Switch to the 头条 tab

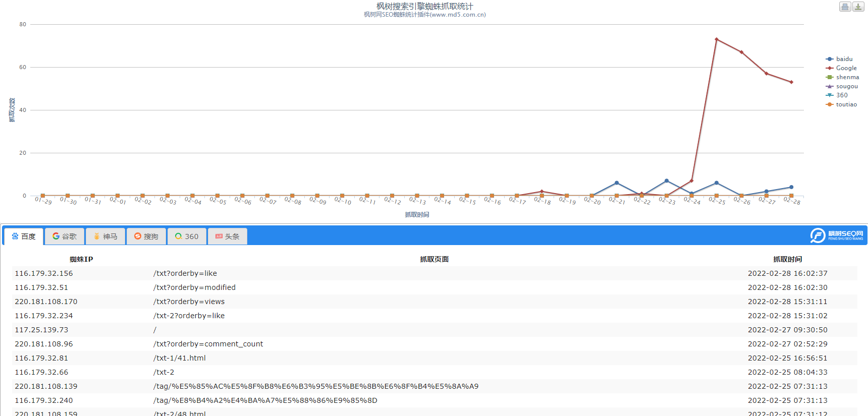(228, 236)
